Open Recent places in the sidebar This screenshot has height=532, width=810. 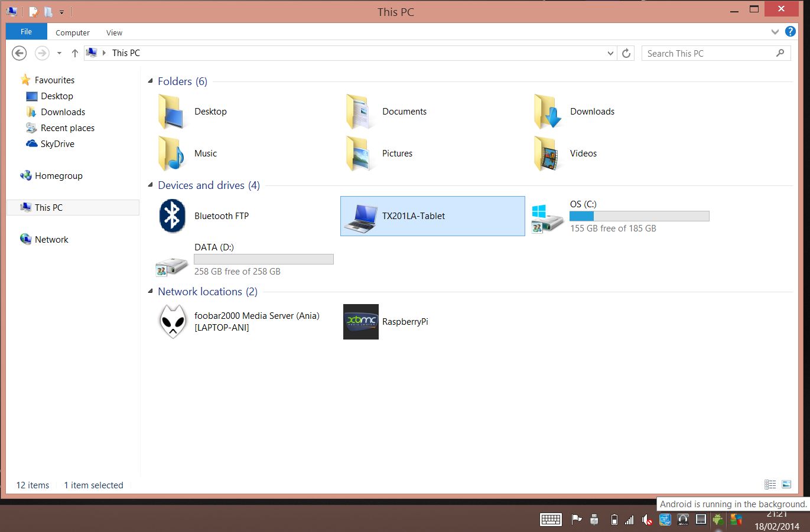click(x=67, y=128)
